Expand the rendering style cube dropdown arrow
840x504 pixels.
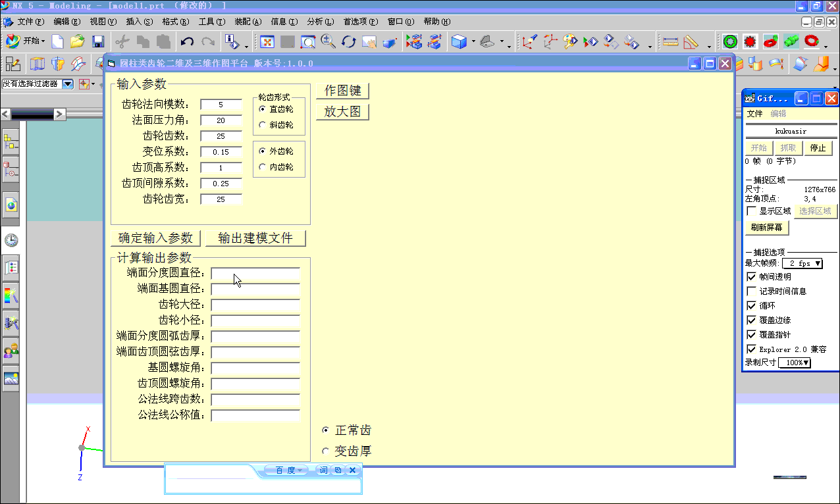pyautogui.click(x=473, y=43)
